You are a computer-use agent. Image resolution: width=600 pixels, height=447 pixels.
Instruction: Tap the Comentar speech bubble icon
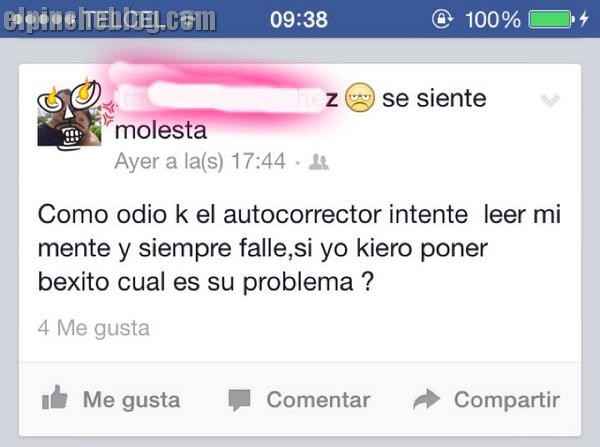240,400
